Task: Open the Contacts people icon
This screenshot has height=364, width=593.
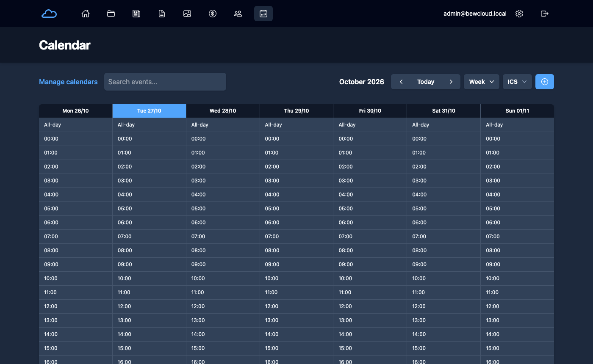Action: 238,14
